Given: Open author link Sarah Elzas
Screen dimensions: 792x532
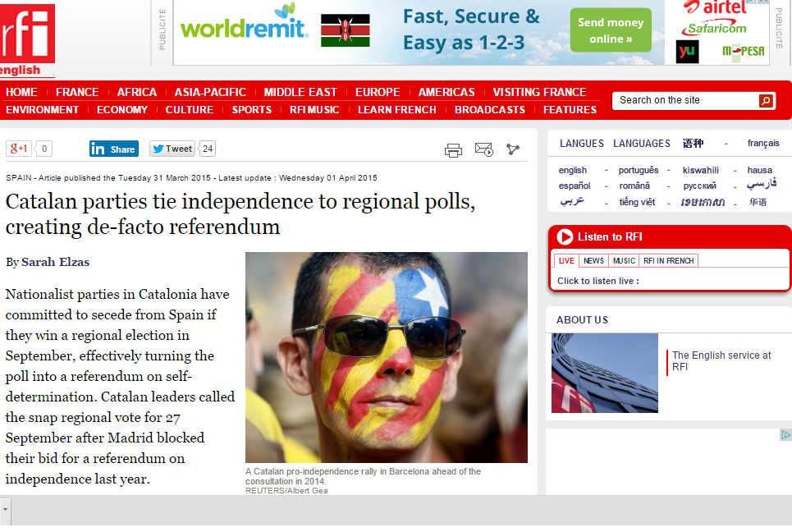Looking at the screenshot, I should pos(55,262).
